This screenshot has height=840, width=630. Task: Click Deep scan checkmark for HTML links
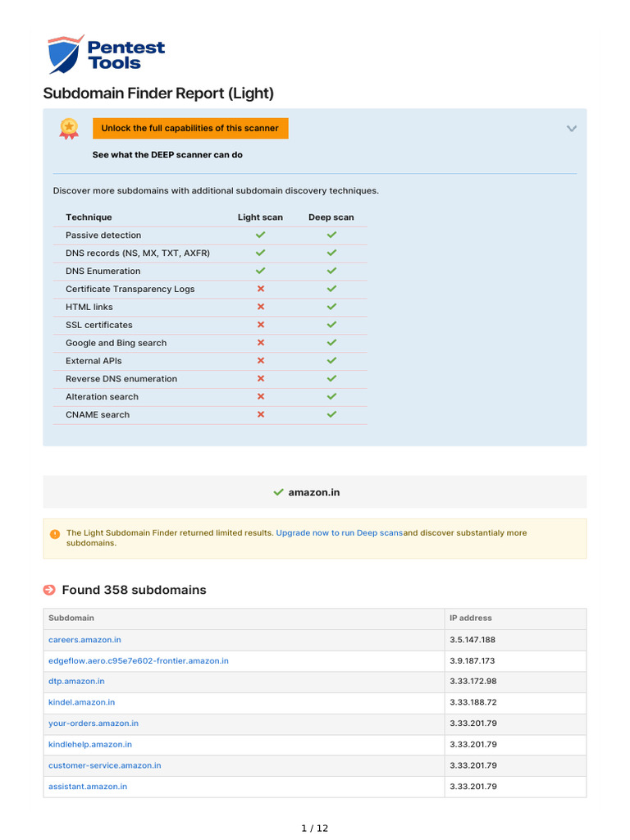pos(331,307)
